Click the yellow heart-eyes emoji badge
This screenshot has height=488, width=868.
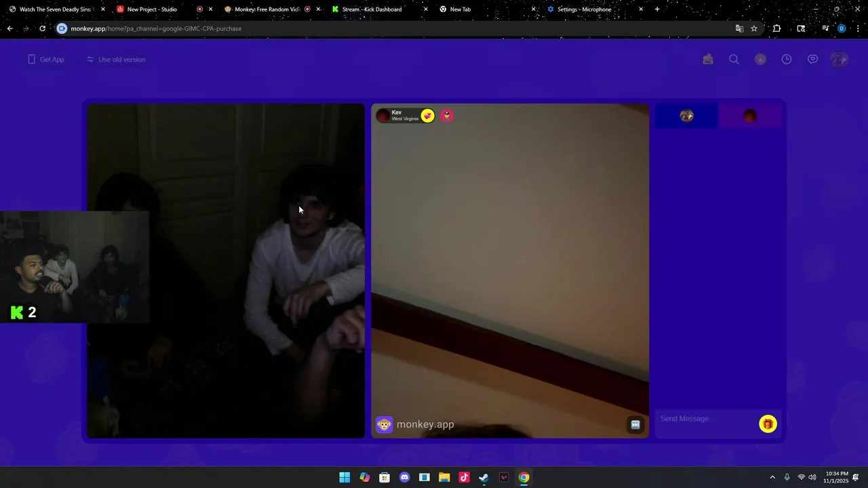[x=427, y=116]
